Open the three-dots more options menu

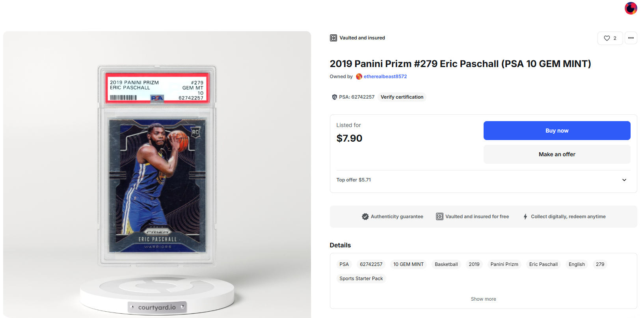click(x=631, y=38)
